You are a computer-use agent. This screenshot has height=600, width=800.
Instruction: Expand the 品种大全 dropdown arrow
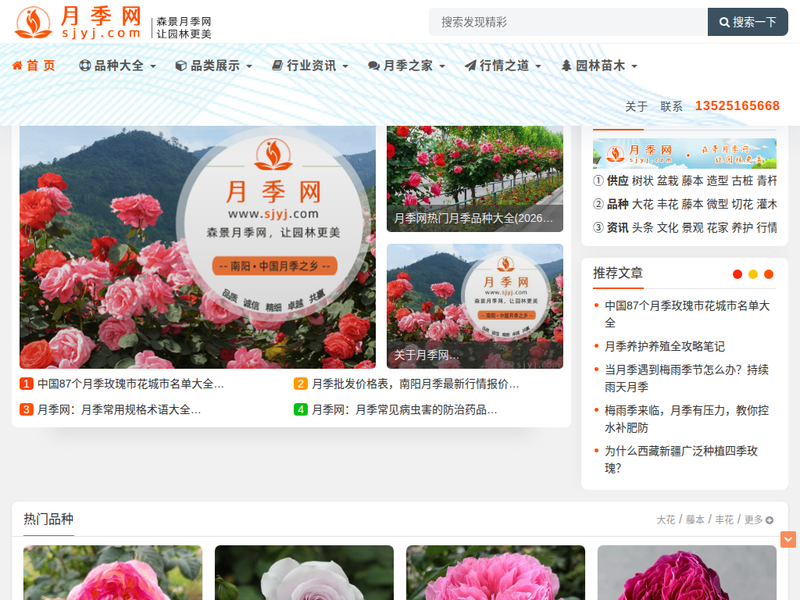(x=153, y=66)
